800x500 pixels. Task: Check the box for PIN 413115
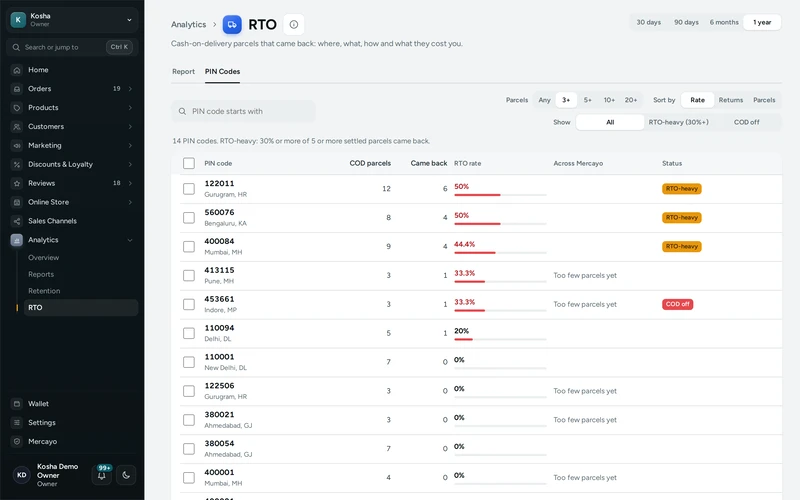189,276
